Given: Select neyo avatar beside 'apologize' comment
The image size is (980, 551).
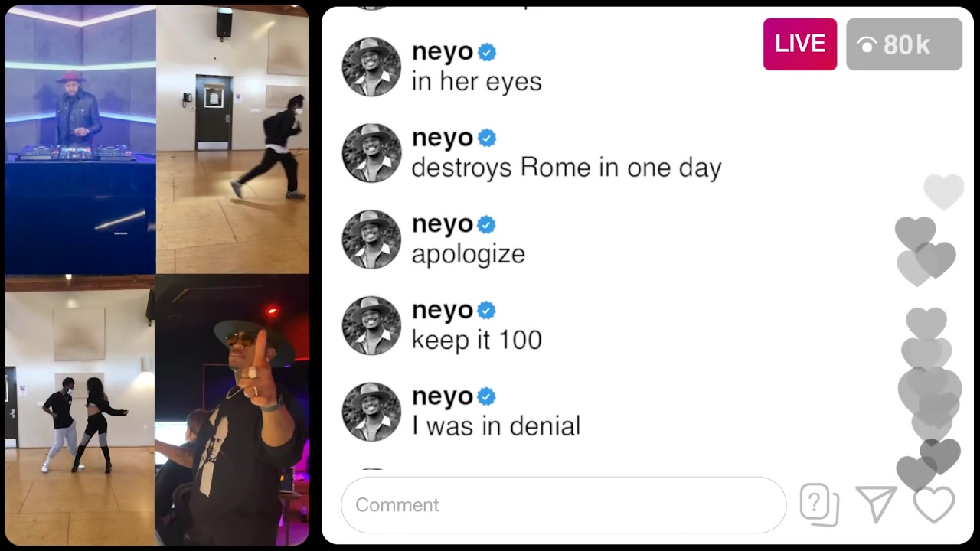Looking at the screenshot, I should (x=371, y=240).
